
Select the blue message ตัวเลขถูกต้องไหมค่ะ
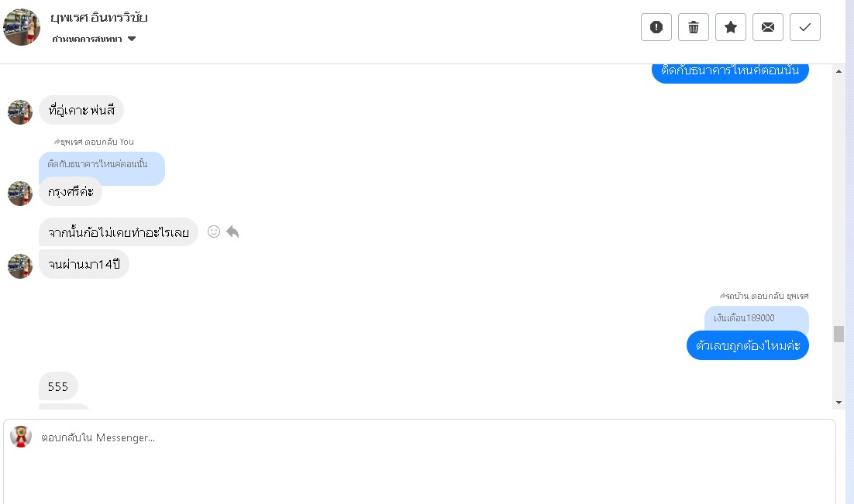coord(747,345)
